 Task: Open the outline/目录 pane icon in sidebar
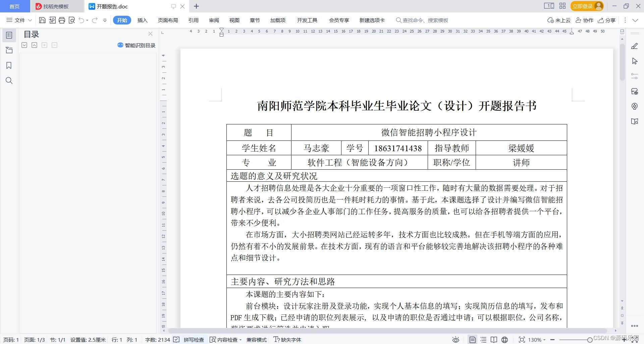click(x=9, y=35)
